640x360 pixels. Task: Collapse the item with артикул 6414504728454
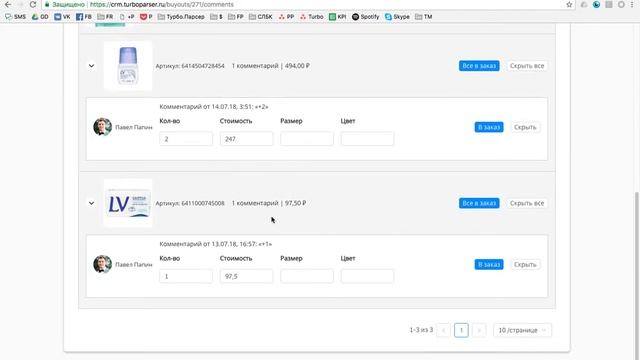pos(91,66)
